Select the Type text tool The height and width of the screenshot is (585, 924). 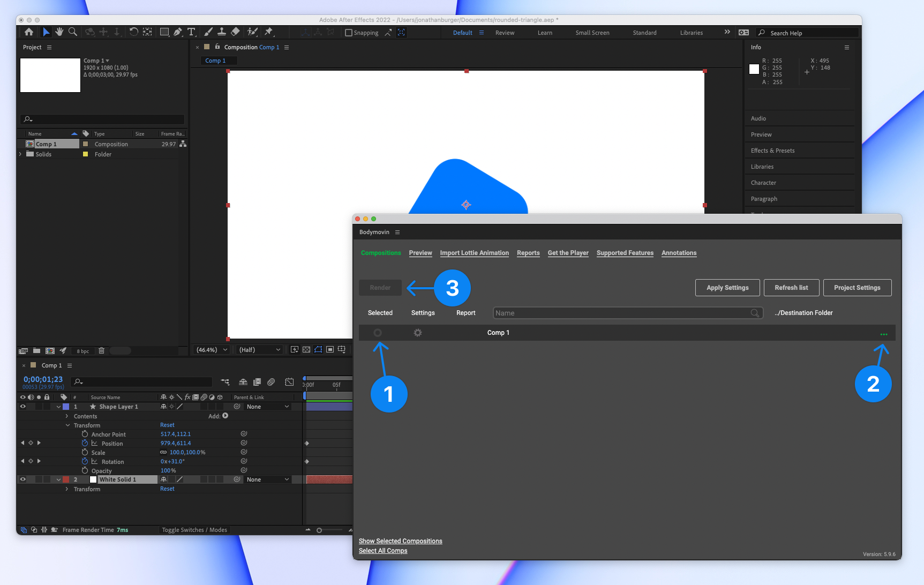pyautogui.click(x=191, y=32)
